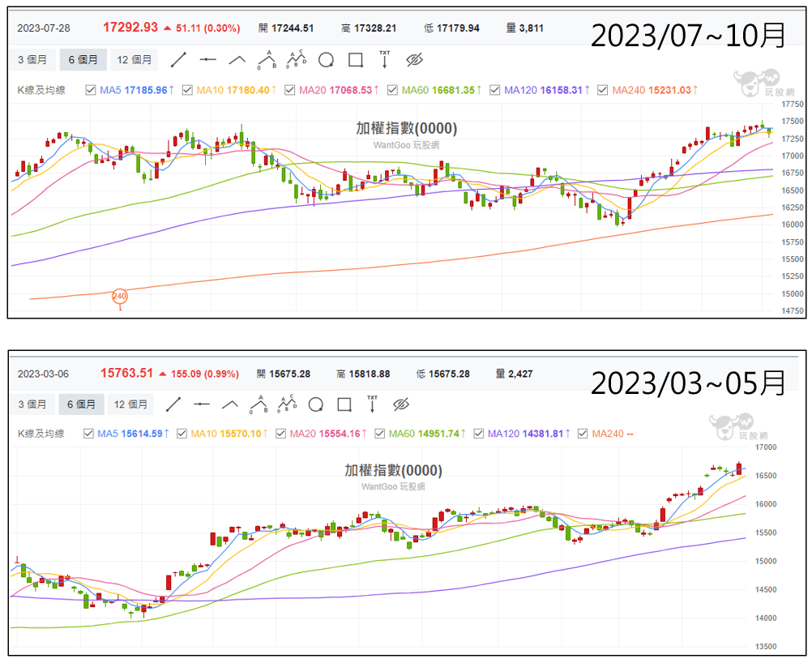Select the angle polyline tool in the 2023/03~05月 chart

pos(230,404)
